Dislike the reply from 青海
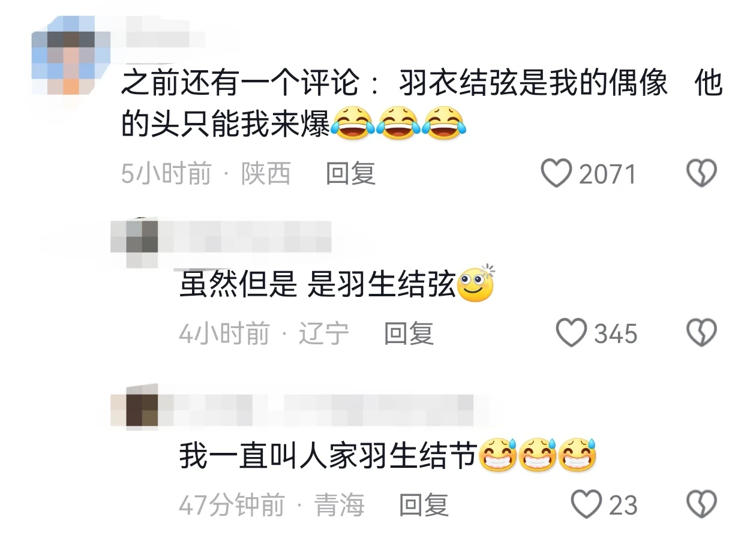 point(701,504)
